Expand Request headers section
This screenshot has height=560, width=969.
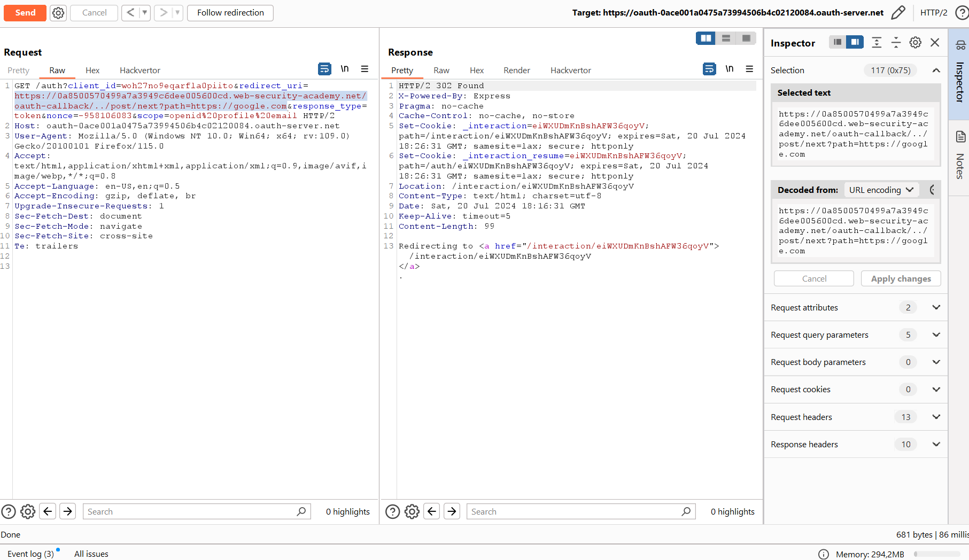[856, 417]
